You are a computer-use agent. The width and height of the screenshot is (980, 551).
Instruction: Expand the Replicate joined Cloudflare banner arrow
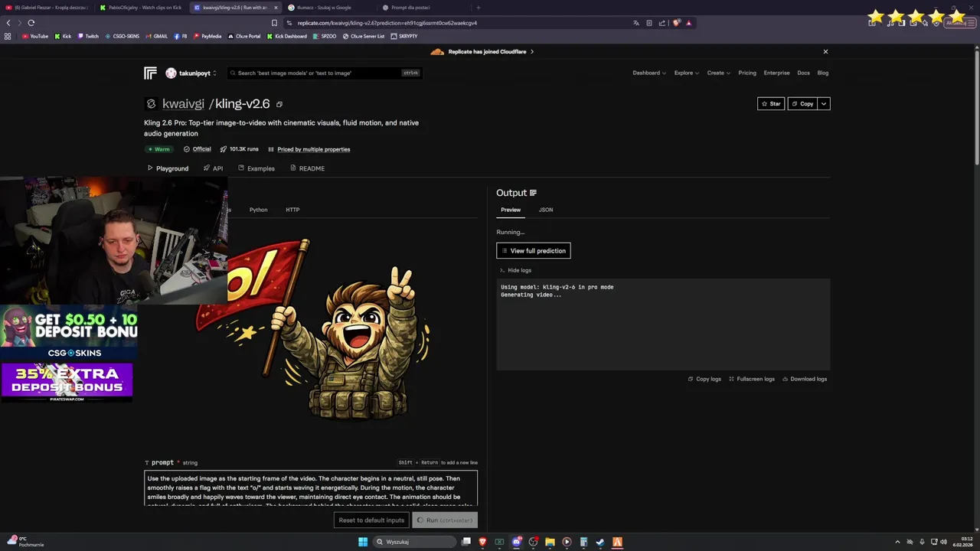[532, 51]
